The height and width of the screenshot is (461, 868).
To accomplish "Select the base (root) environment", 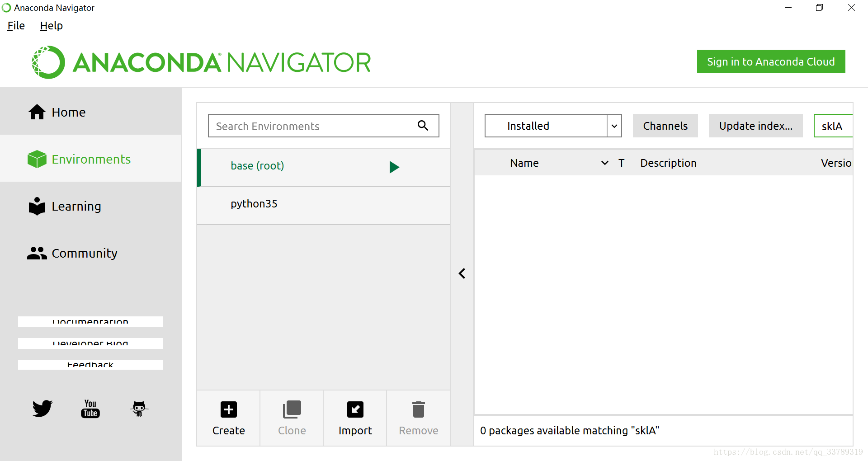I will click(x=324, y=168).
